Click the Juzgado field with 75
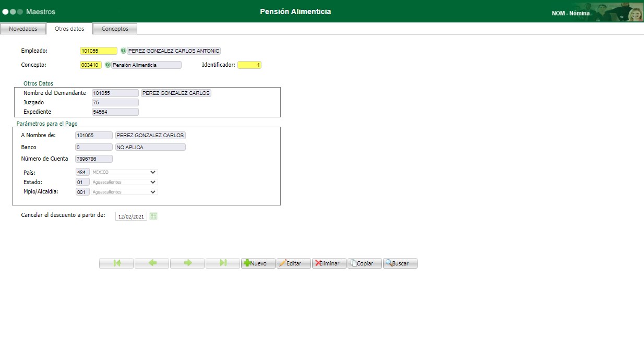 click(x=115, y=103)
